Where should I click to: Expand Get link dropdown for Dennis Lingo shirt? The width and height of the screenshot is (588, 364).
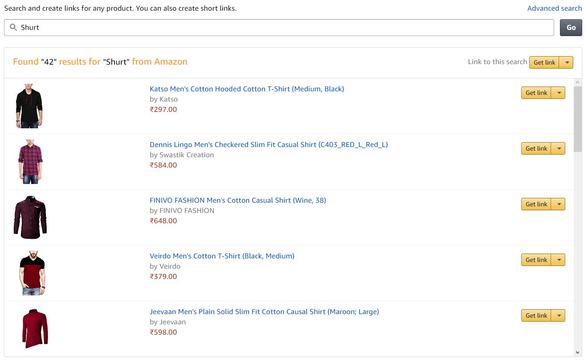pyautogui.click(x=559, y=148)
